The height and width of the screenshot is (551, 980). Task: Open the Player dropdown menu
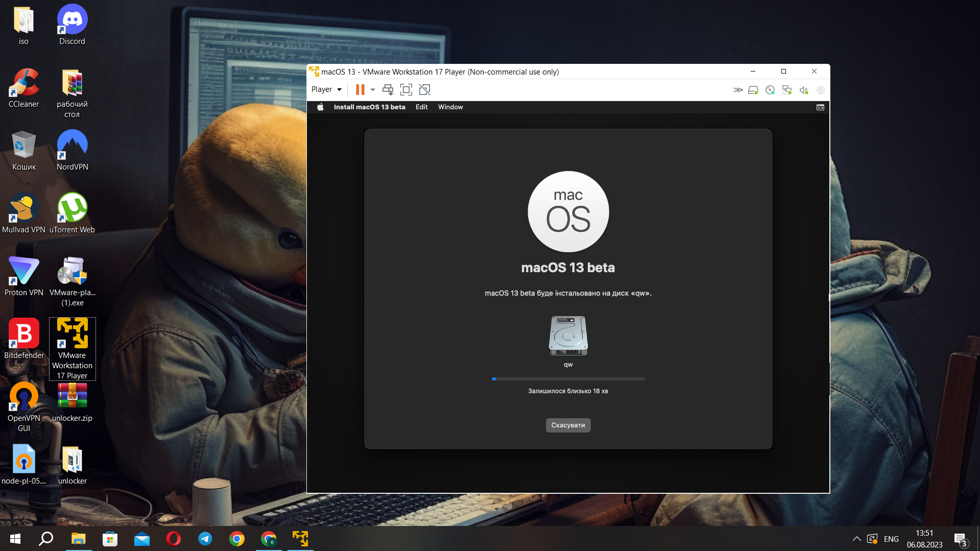(x=326, y=89)
